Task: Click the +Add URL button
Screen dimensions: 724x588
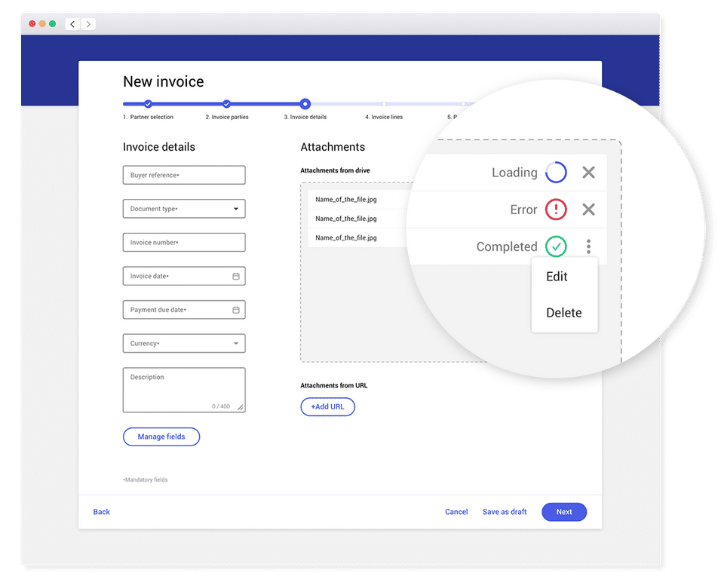Action: (328, 406)
